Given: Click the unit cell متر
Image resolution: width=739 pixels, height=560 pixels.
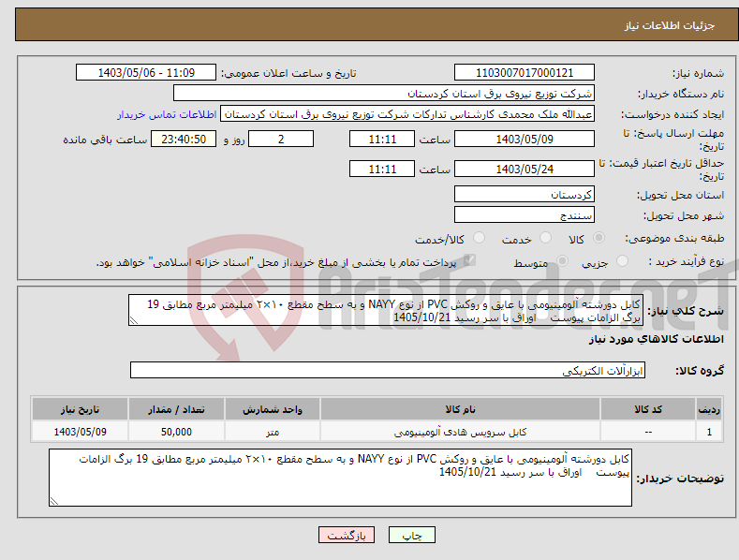Looking at the screenshot, I should click(x=273, y=432).
